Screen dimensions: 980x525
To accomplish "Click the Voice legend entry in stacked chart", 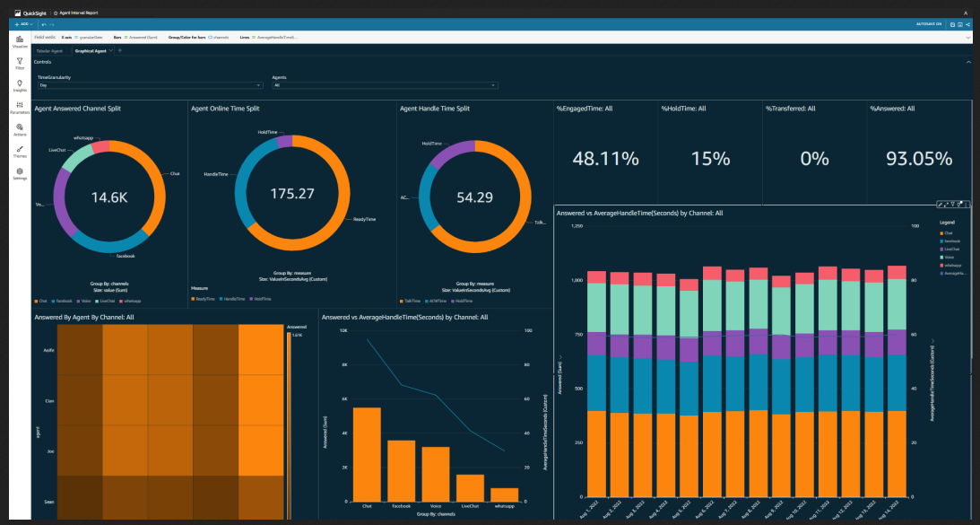I will coord(947,258).
